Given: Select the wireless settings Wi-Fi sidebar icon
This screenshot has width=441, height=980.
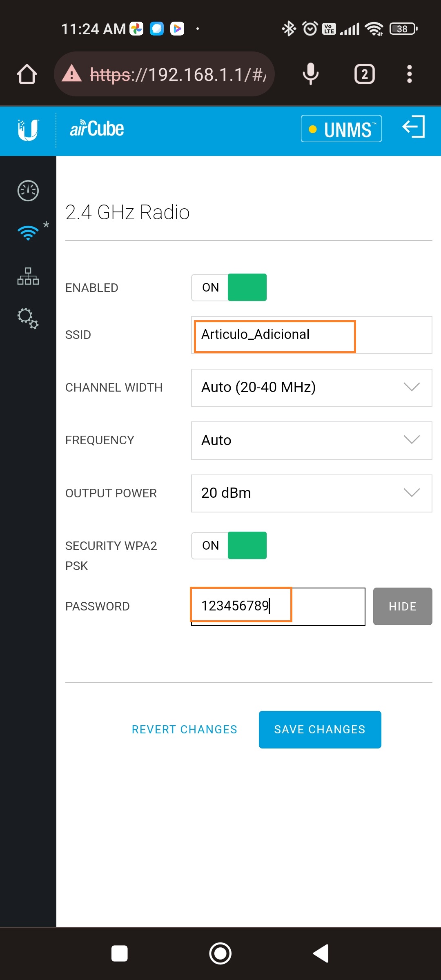Looking at the screenshot, I should 28,233.
